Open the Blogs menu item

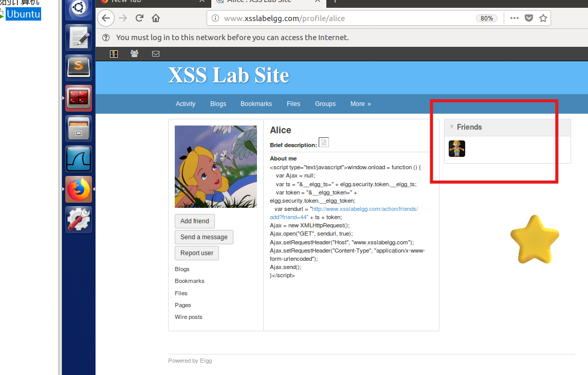coord(218,104)
